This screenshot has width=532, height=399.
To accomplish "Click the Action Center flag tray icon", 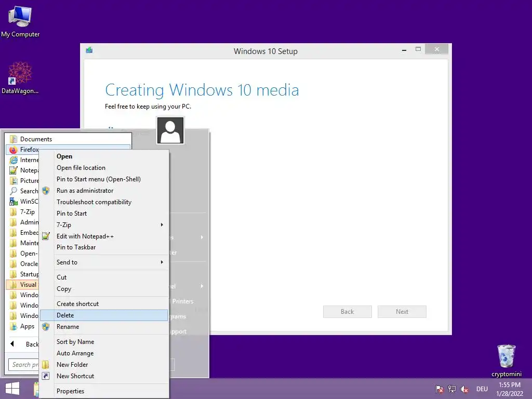I will pos(440,389).
